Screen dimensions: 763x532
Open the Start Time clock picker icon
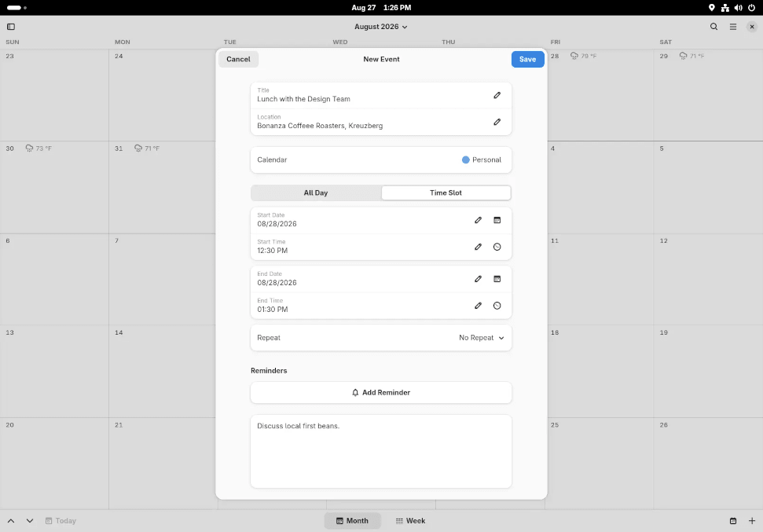[497, 247]
